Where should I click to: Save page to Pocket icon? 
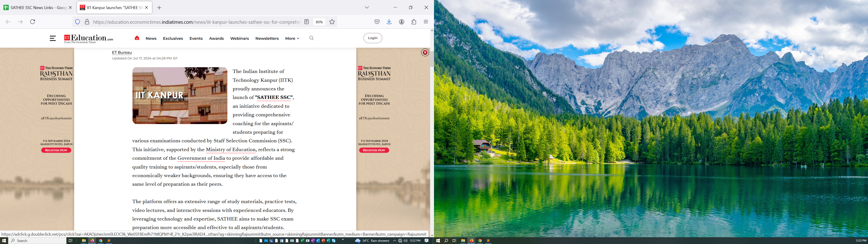[377, 22]
